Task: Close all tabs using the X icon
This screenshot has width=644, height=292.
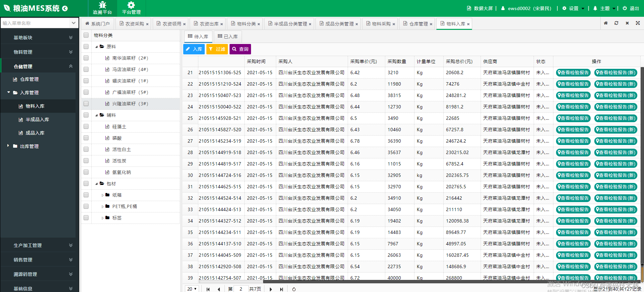Action: [627, 23]
